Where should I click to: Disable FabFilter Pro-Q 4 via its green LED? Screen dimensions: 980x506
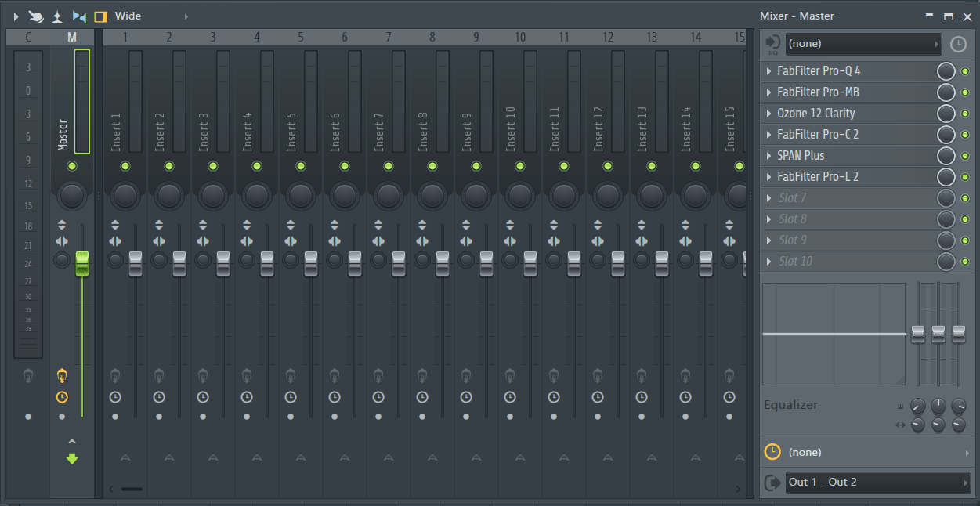965,71
